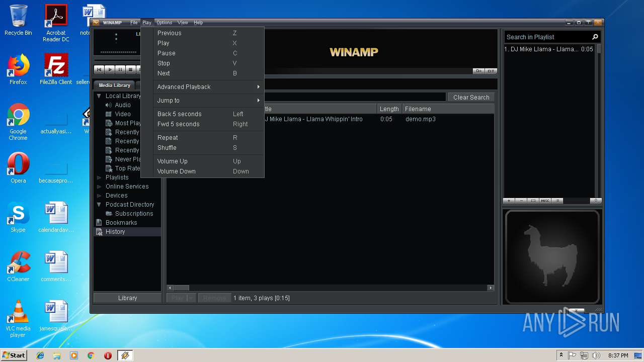Click the Video film icon in Local Library
Viewport: 644px width, 362px height.
(x=109, y=114)
